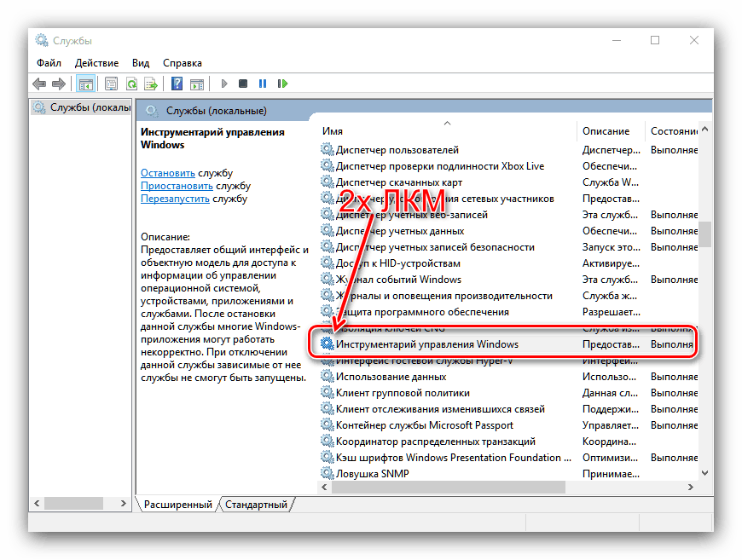Click gear icon of Контейнер службы Microsoft Passport
Screen dimensions: 742x560
[327, 425]
